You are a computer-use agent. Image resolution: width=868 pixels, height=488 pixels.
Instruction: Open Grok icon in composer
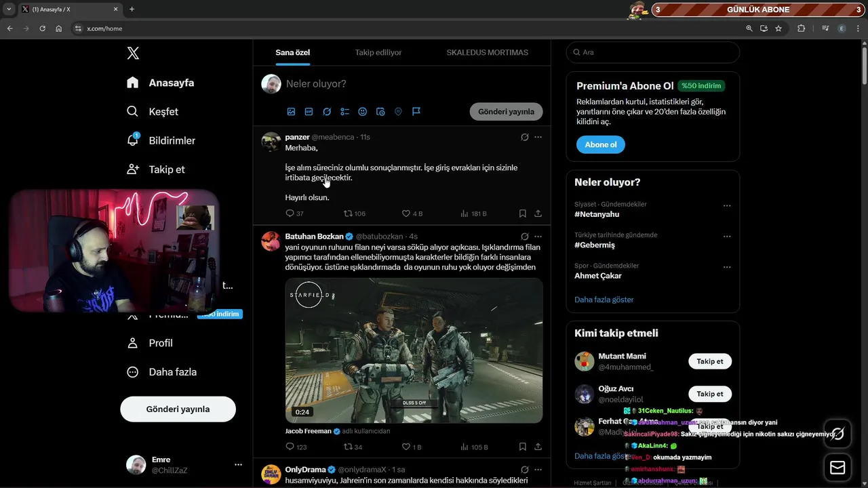pos(327,112)
